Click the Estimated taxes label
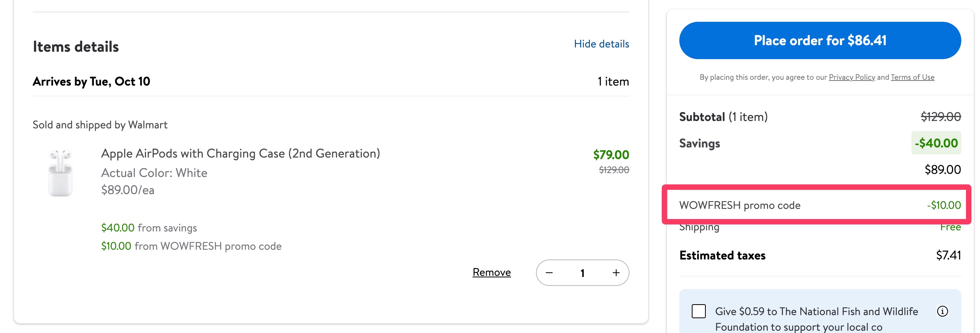Viewport: 980px width, 333px height. 722,255
